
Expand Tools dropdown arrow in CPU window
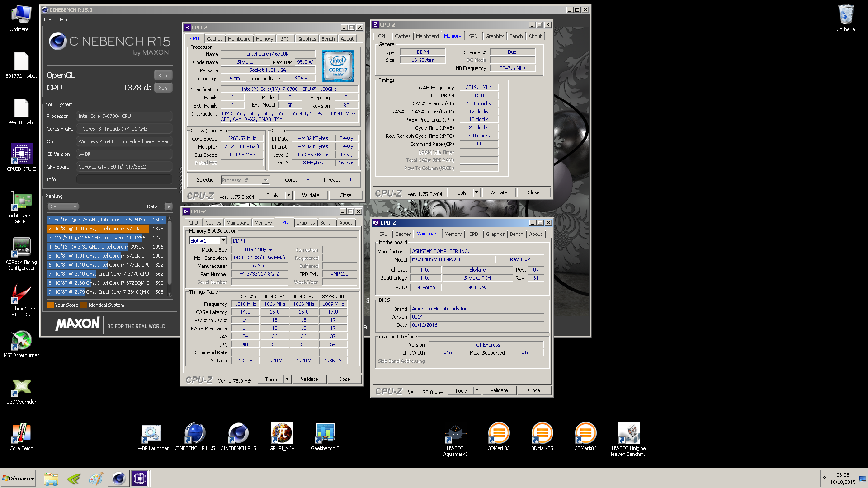288,195
